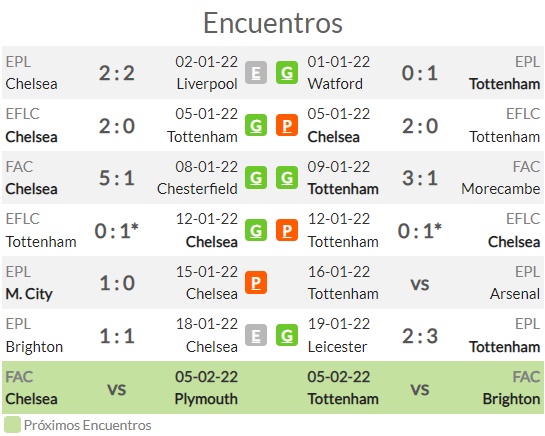Click green G badge next to Chelsea 12-01-22
545x436 pixels.
click(256, 230)
